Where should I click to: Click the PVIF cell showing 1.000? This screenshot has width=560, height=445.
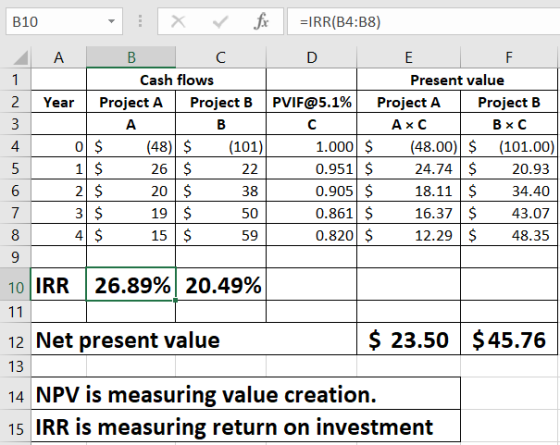(311, 146)
